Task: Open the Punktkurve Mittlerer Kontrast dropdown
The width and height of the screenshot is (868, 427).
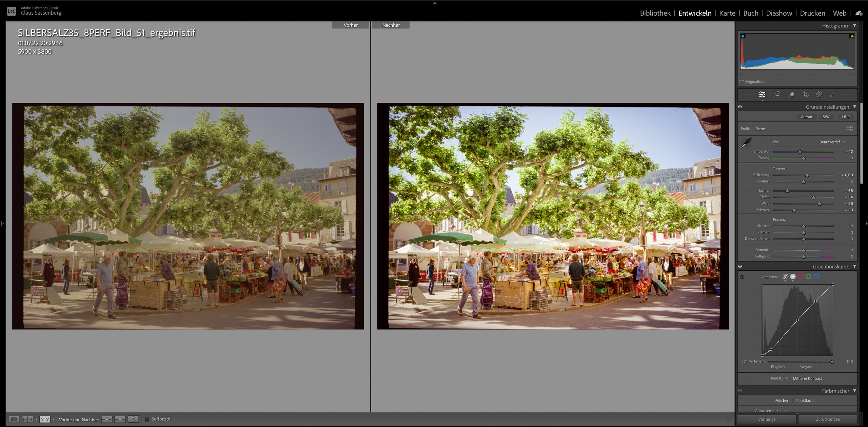Action: tap(809, 379)
